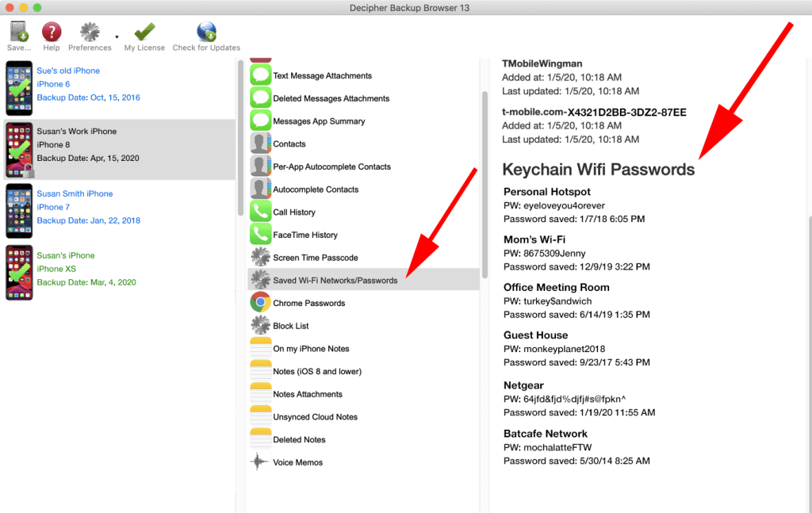This screenshot has height=513, width=812.
Task: Click the TMobileWingman network entry
Action: point(542,63)
